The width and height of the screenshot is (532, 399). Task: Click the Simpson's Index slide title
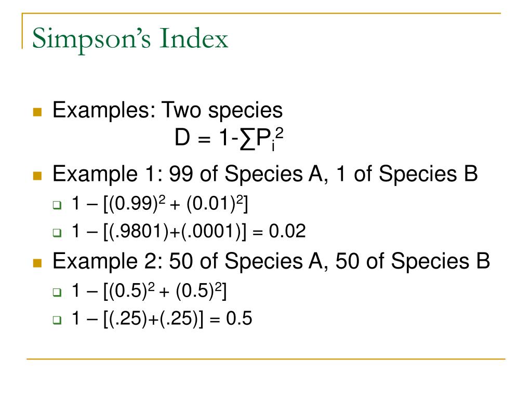click(x=130, y=38)
